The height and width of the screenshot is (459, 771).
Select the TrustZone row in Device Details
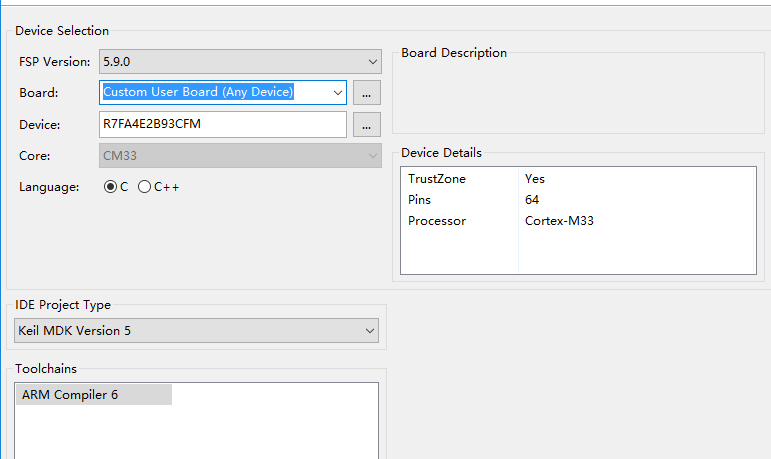click(437, 179)
